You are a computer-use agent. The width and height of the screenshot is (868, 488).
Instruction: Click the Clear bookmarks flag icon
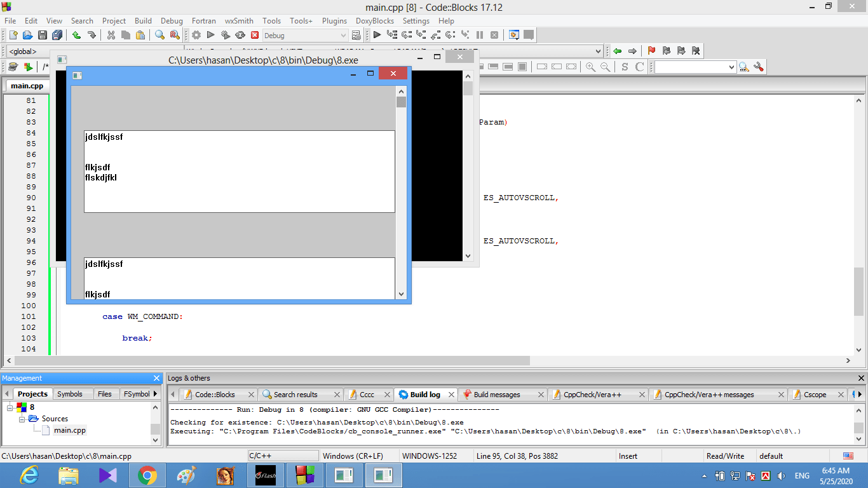point(696,51)
